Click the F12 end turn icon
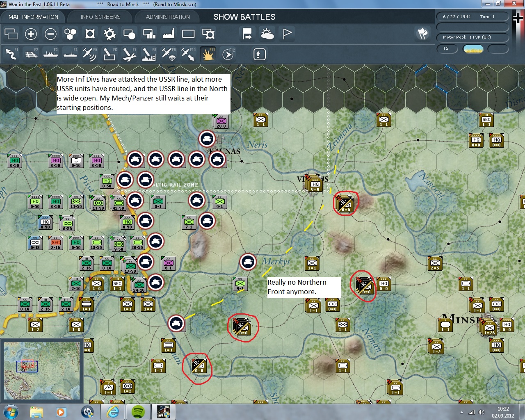Viewport: 525px width, 420px height. coord(228,54)
